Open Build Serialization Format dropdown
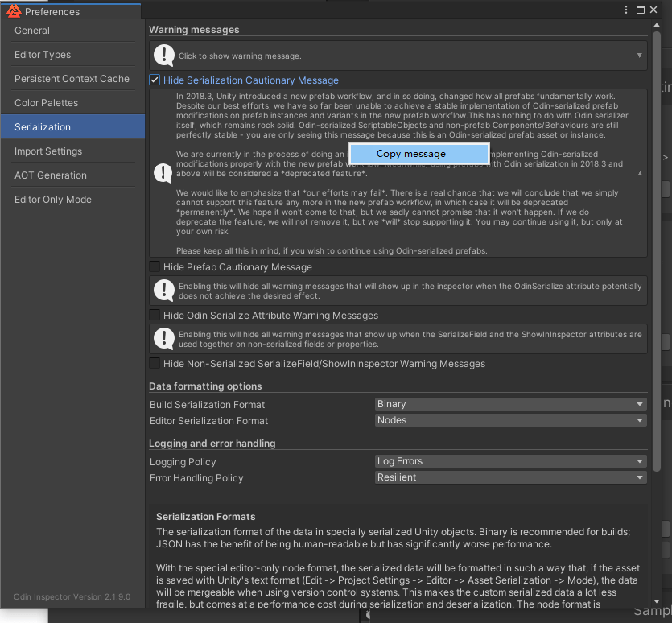 [x=510, y=404]
